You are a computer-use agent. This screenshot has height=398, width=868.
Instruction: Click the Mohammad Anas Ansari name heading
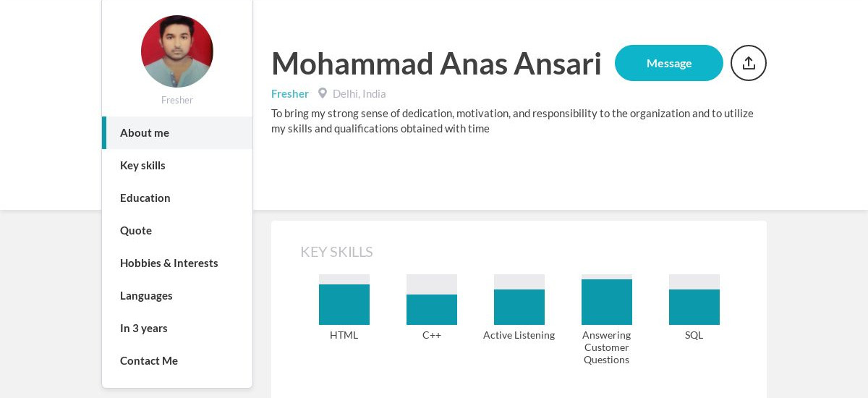[x=436, y=63]
